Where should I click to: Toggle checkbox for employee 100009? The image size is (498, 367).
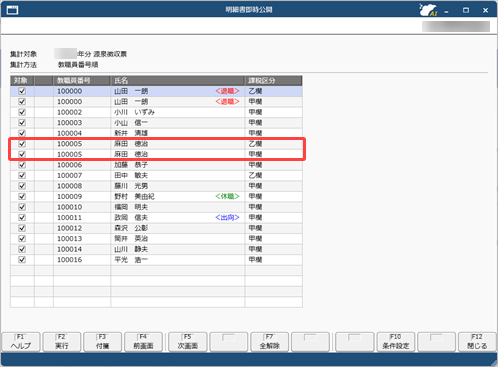(x=22, y=196)
